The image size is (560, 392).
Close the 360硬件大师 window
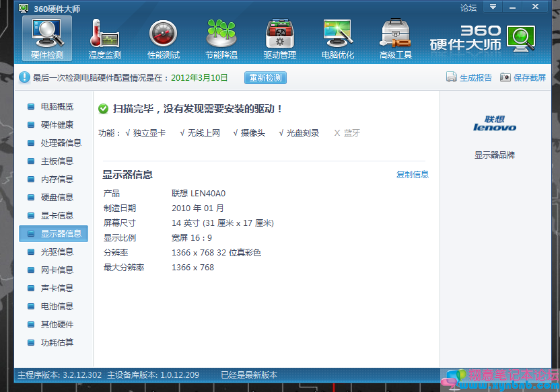(x=535, y=7)
